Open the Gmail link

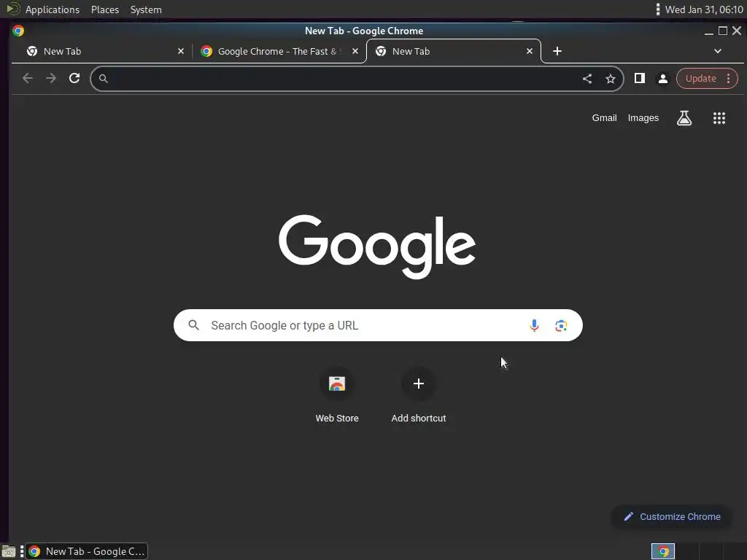tap(604, 118)
